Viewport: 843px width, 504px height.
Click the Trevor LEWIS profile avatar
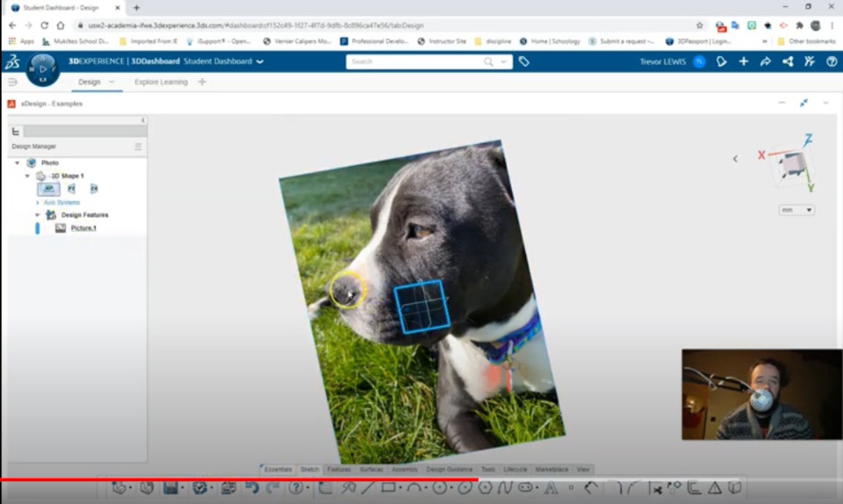coord(699,61)
